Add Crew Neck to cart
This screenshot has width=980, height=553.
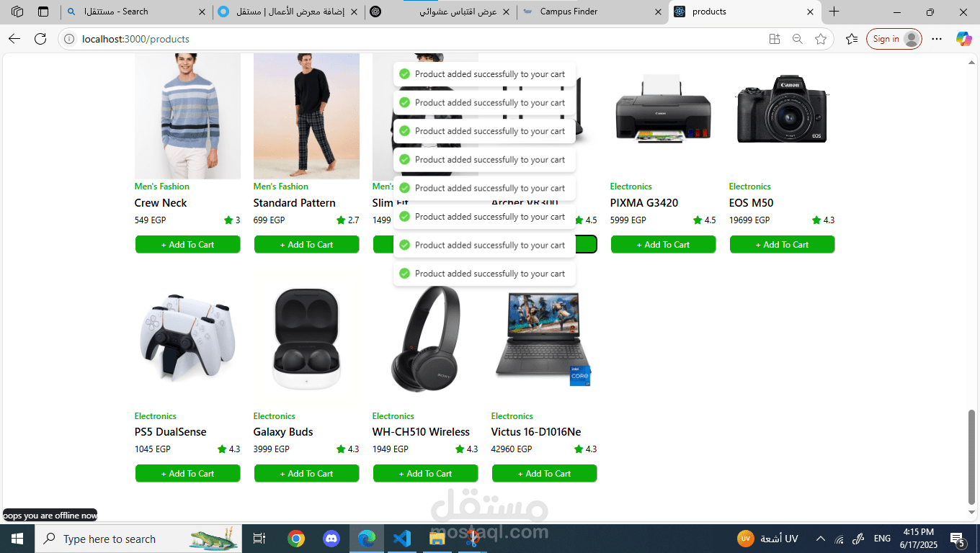click(187, 244)
